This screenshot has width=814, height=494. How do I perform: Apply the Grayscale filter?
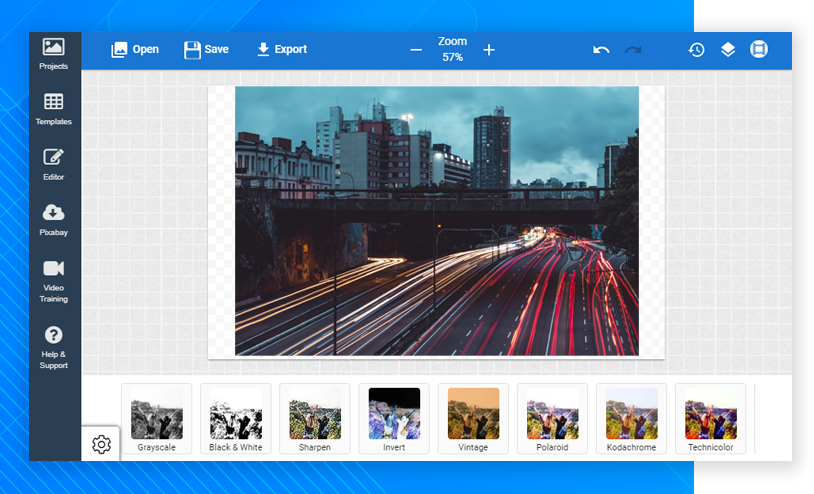click(x=156, y=419)
